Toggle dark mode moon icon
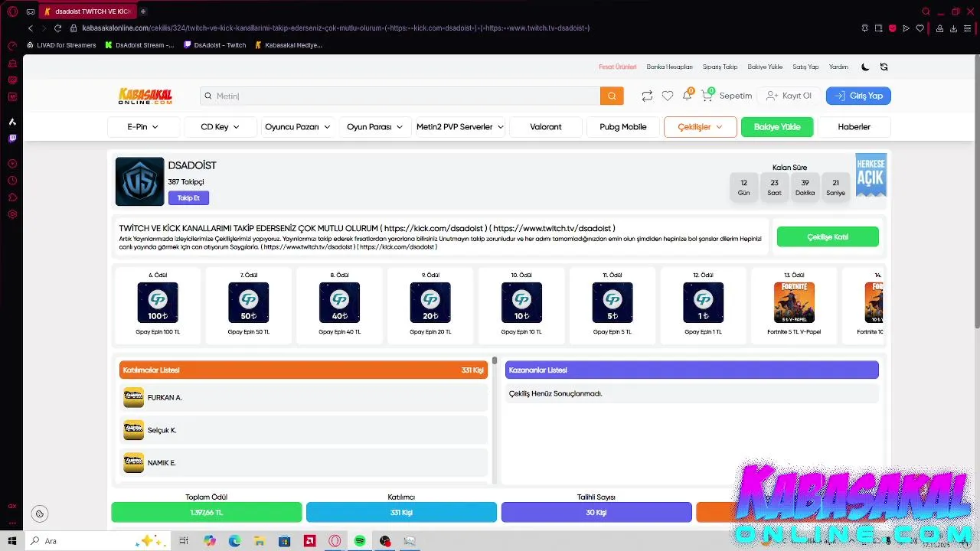The image size is (980, 551). (865, 67)
